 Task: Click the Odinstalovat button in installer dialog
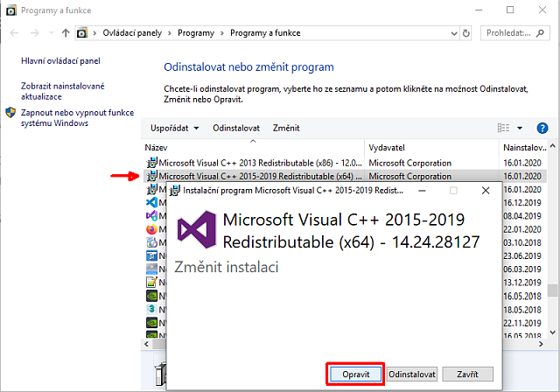tap(412, 374)
